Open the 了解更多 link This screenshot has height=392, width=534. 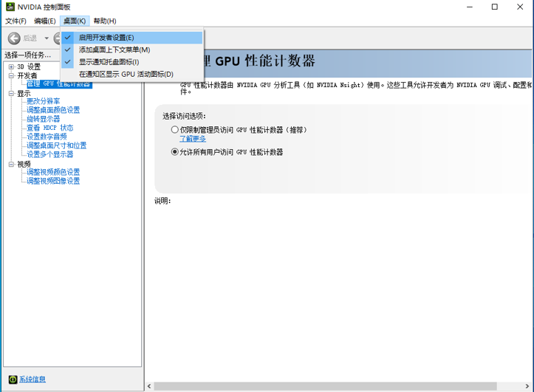pyautogui.click(x=193, y=139)
